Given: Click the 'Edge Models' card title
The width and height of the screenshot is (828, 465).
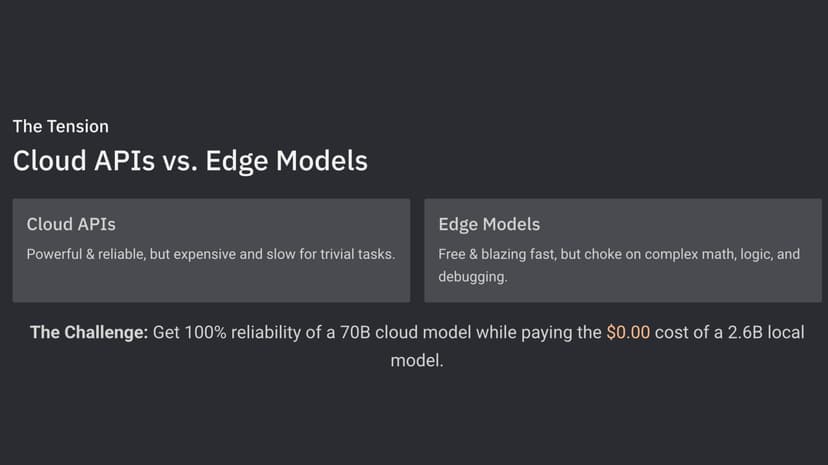Looking at the screenshot, I should click(489, 225).
